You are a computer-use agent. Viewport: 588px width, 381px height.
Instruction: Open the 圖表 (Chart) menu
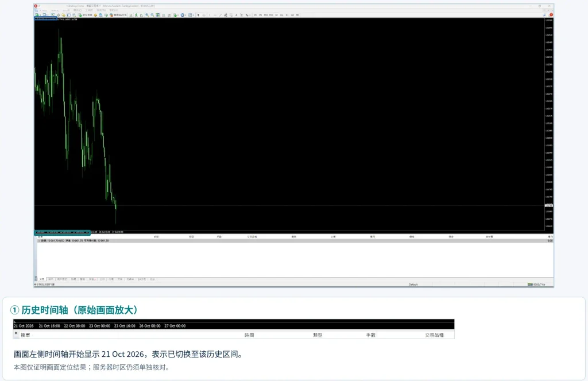(x=78, y=10)
